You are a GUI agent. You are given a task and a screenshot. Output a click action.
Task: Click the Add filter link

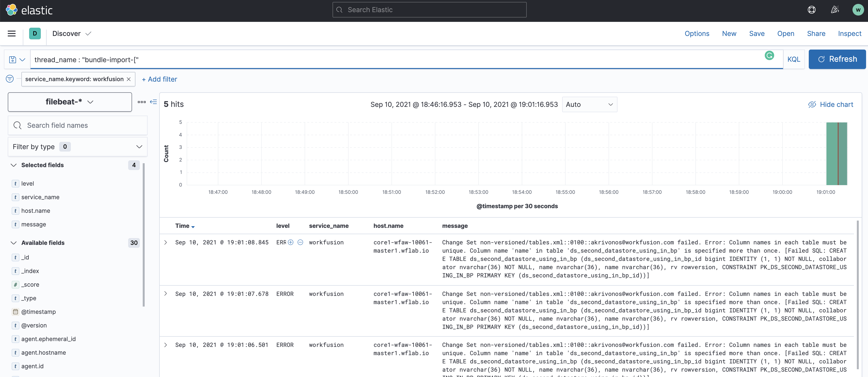pyautogui.click(x=159, y=79)
